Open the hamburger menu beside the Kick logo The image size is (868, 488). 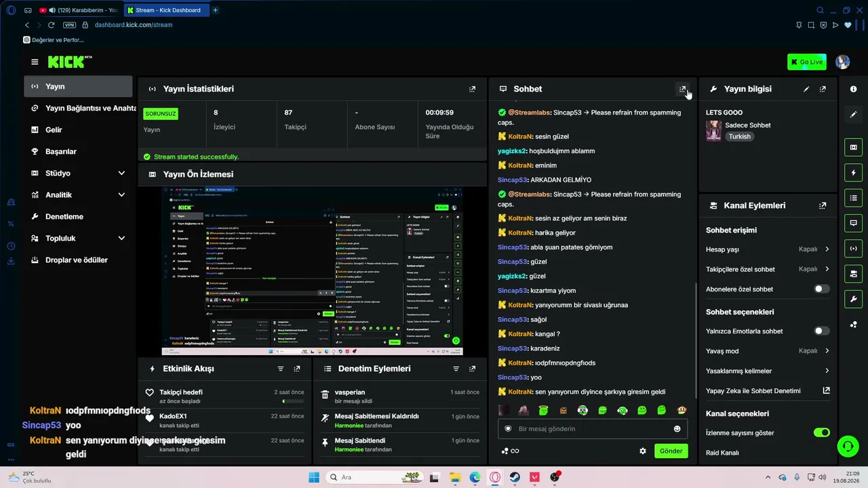pyautogui.click(x=35, y=62)
